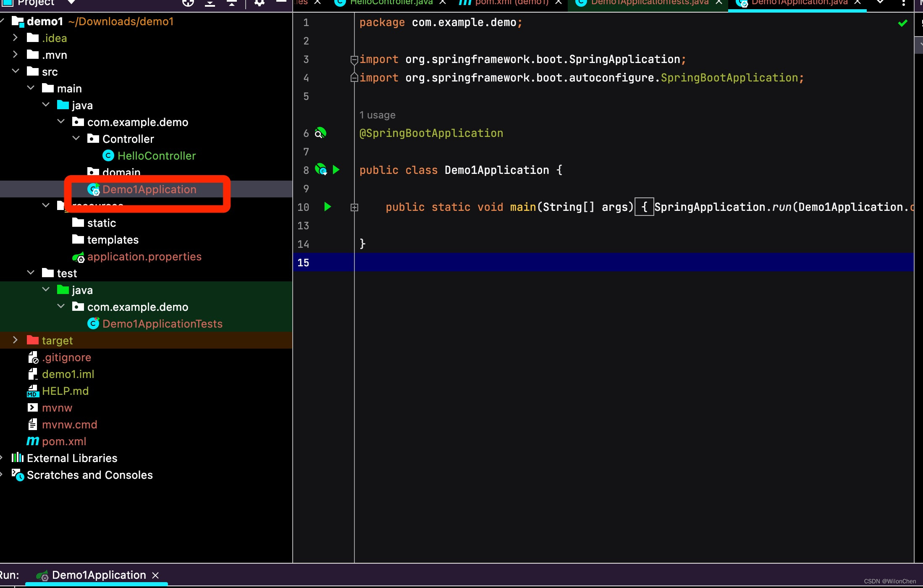Click the select opened file locate icon

click(x=188, y=3)
